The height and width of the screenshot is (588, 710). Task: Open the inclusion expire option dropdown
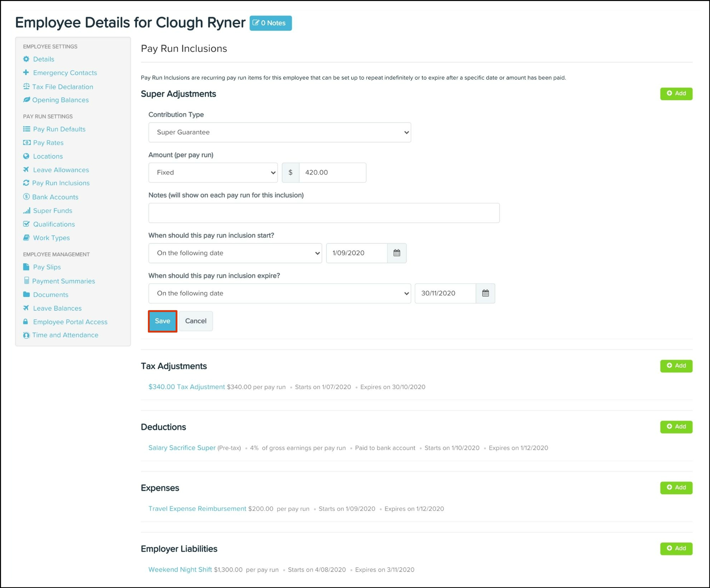click(x=279, y=293)
